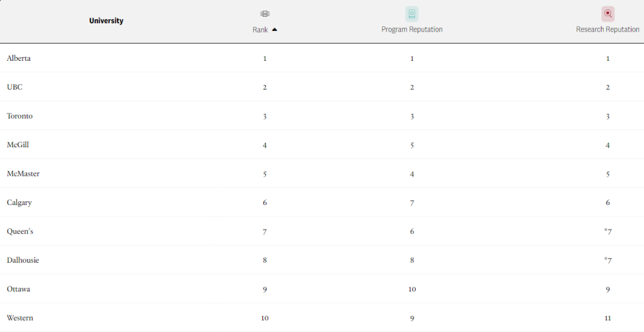Click McMaster's Research Reputation value 5
Viewport: 644px width, 332px height.
pyautogui.click(x=608, y=174)
